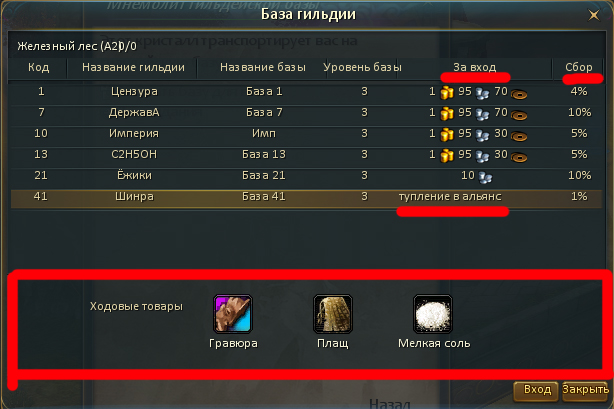Image resolution: width=614 pixels, height=409 pixels.
Task: Sort by the Код column header
Action: pyautogui.click(x=38, y=68)
